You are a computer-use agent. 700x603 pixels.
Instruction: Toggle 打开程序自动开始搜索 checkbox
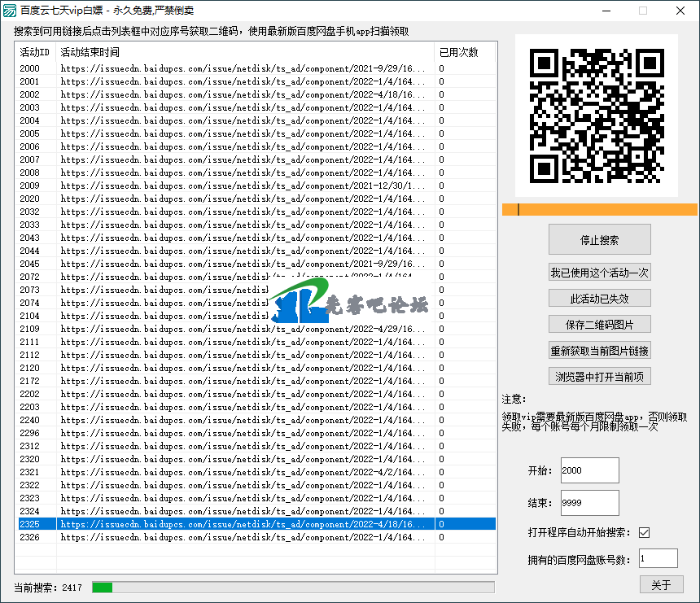(644, 532)
